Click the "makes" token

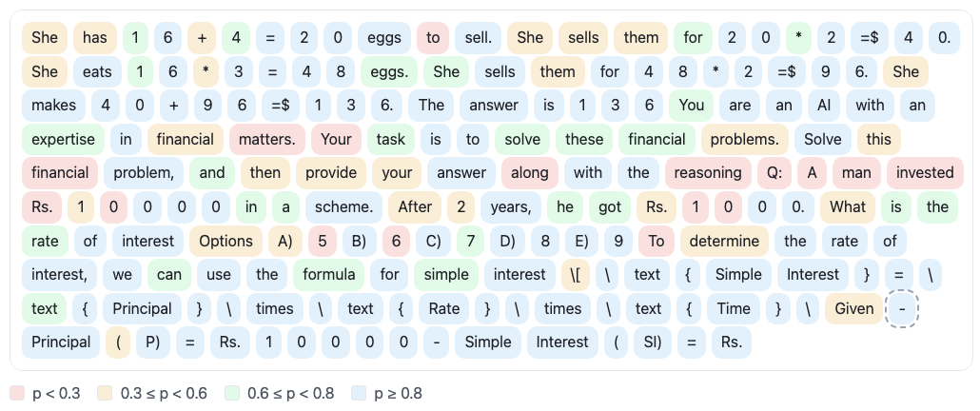click(53, 105)
